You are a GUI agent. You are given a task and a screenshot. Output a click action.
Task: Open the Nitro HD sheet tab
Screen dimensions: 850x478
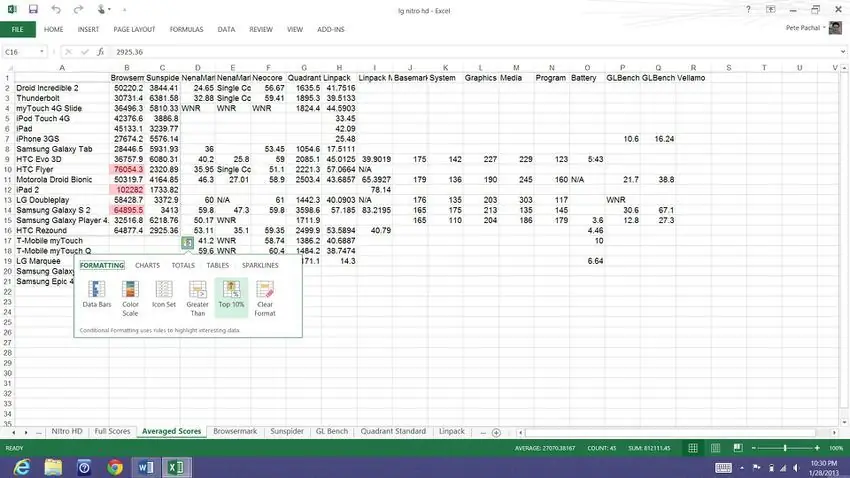point(67,431)
